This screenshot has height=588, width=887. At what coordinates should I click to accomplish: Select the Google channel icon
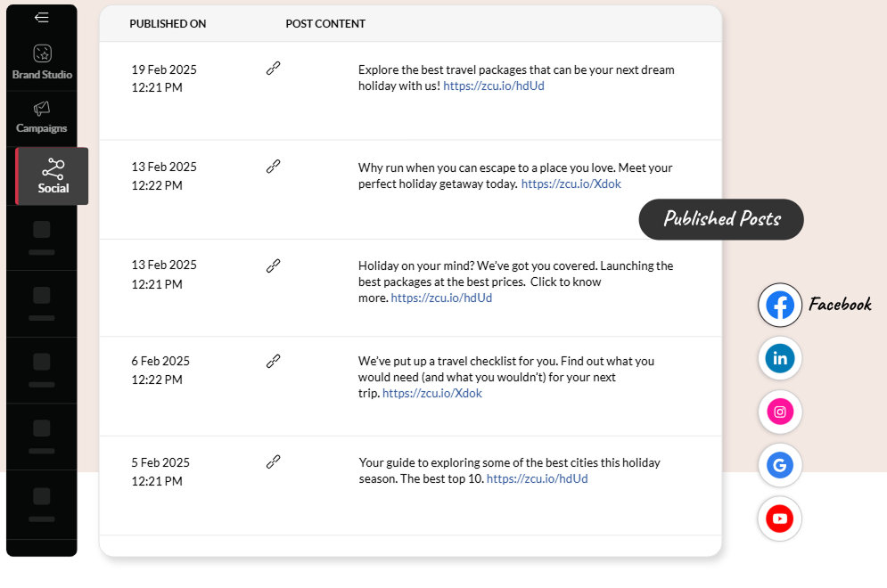pos(780,465)
